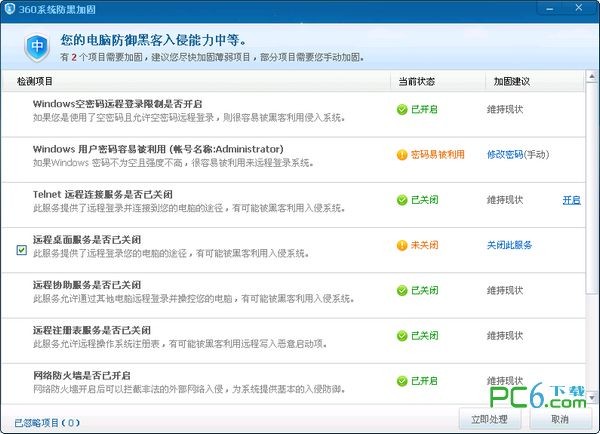This screenshot has height=434, width=600.
Task: Click green check icon in 远程协助服务 row
Action: tap(402, 290)
